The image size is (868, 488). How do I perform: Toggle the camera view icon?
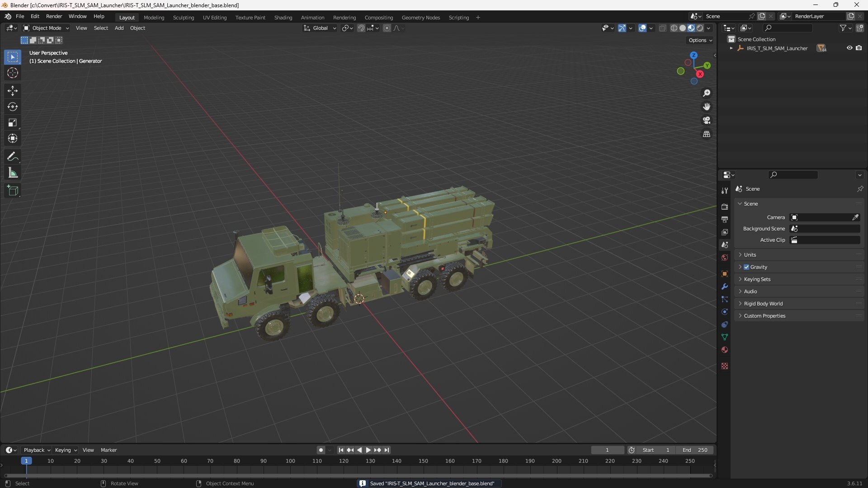coord(707,120)
